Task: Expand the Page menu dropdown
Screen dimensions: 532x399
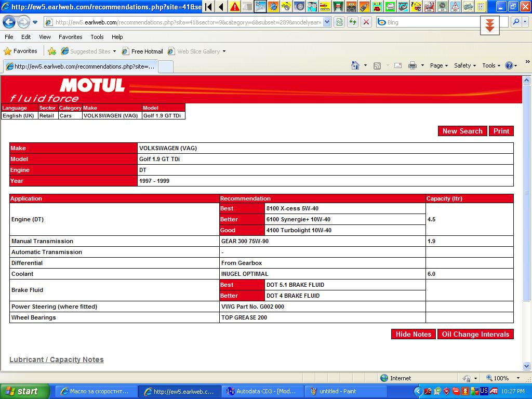Action: pyautogui.click(x=439, y=65)
